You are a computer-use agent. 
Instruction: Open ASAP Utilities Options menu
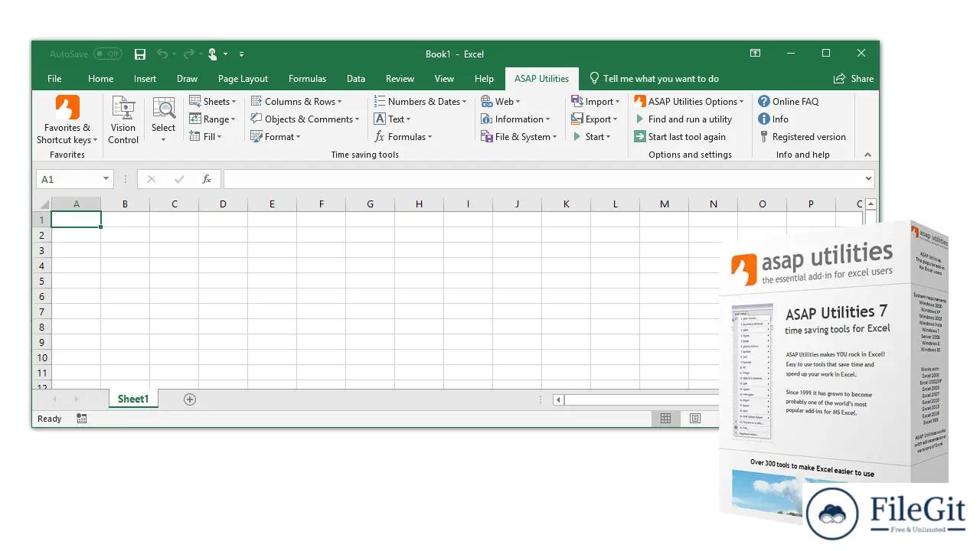(689, 101)
